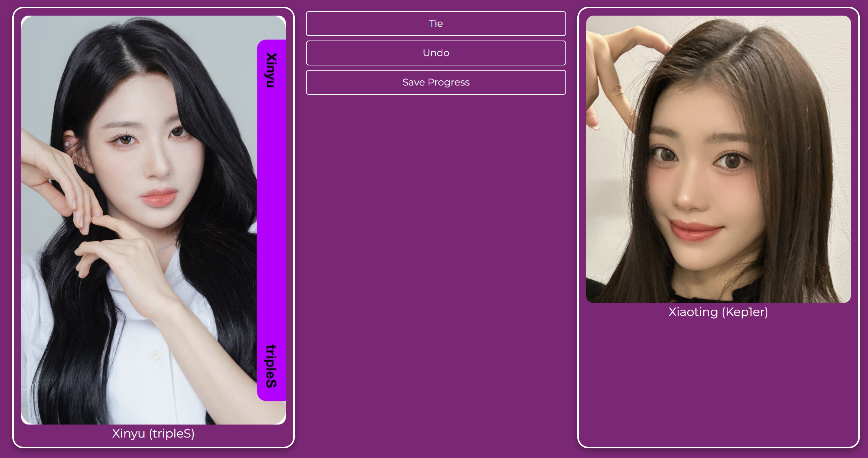Click the "Xinyu (tripleS)" caption text

coord(153,433)
